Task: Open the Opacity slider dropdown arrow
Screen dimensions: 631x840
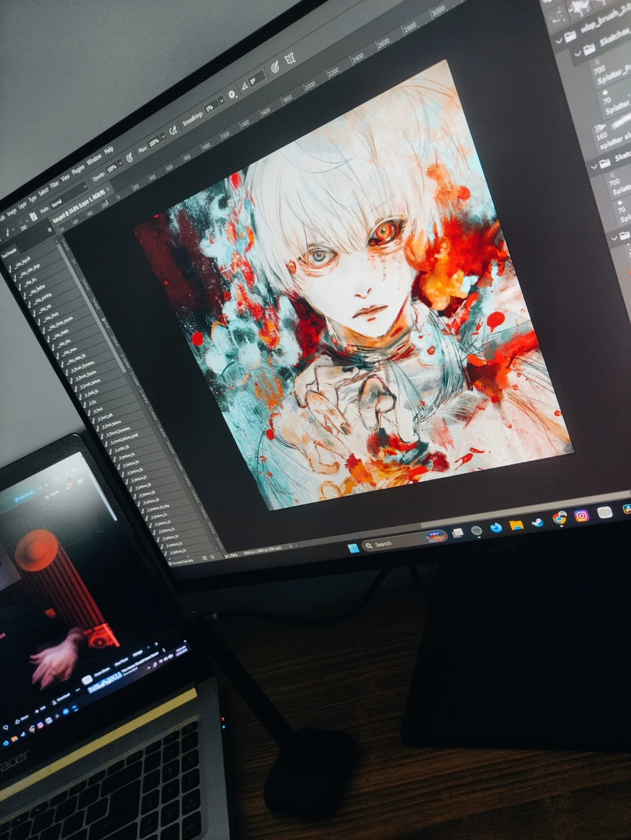Action: point(120,163)
